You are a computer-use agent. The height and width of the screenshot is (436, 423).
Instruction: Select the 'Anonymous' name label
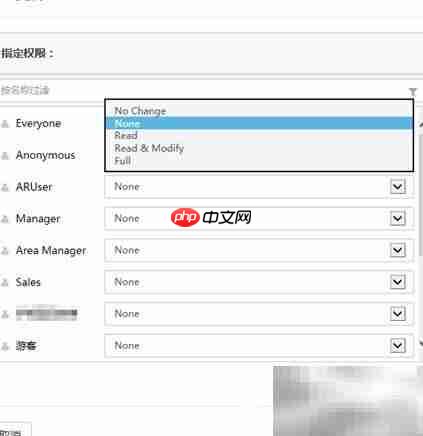pos(45,155)
